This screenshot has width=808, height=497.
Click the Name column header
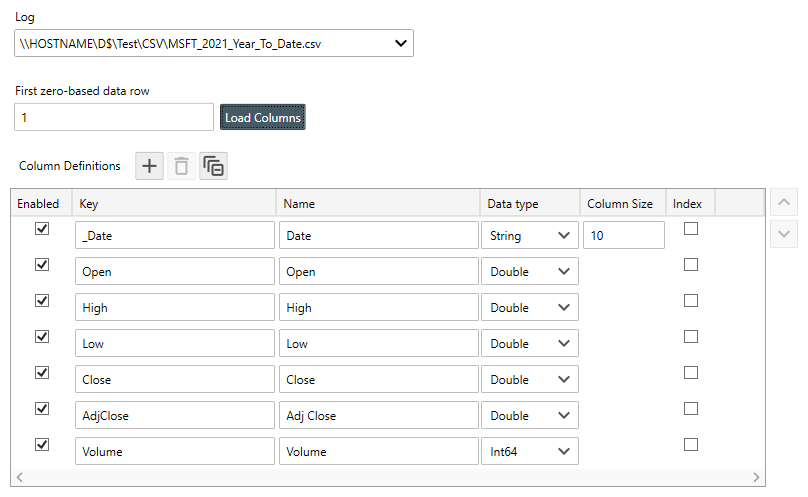point(378,204)
